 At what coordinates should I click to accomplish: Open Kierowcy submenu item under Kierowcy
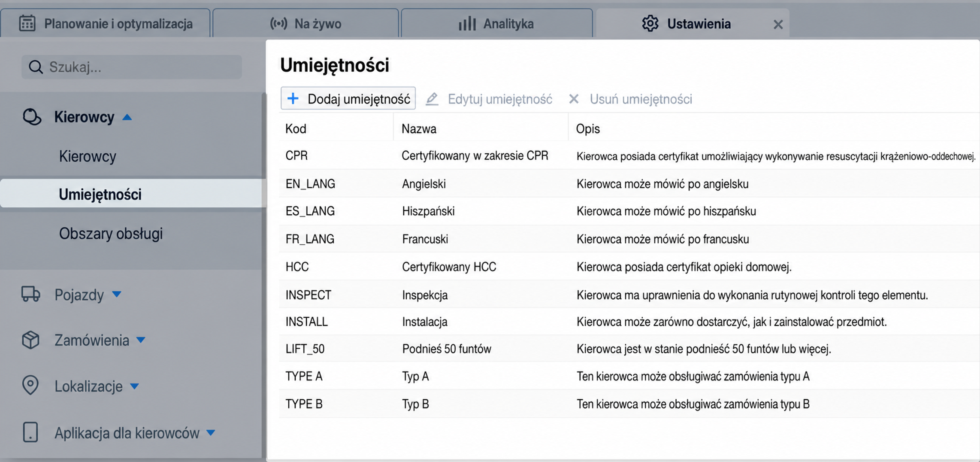(x=88, y=156)
